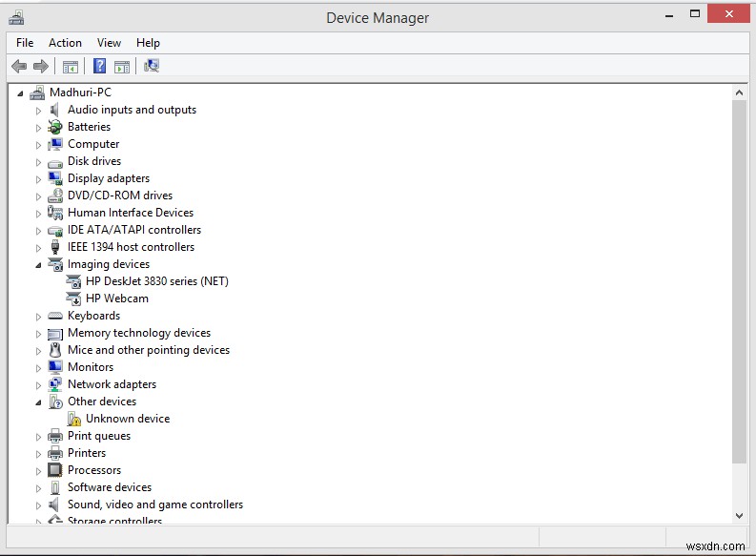Select the Software devices label
The height and width of the screenshot is (556, 756).
click(x=110, y=487)
